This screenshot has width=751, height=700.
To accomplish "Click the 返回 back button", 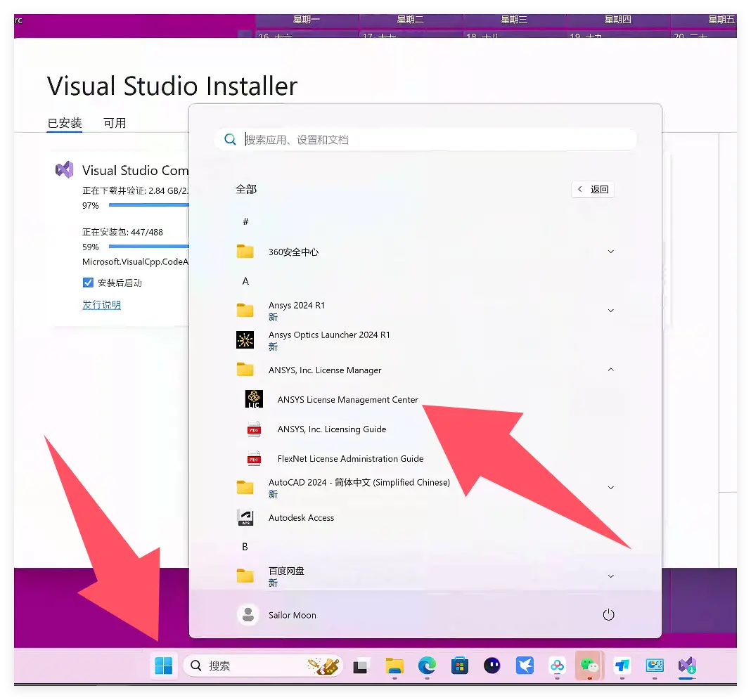I will pos(593,189).
